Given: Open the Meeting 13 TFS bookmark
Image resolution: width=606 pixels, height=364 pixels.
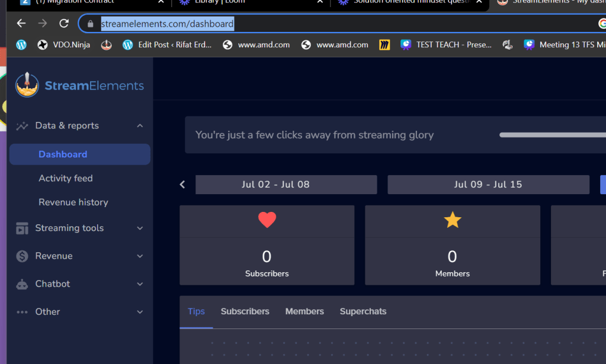Looking at the screenshot, I should (x=565, y=45).
